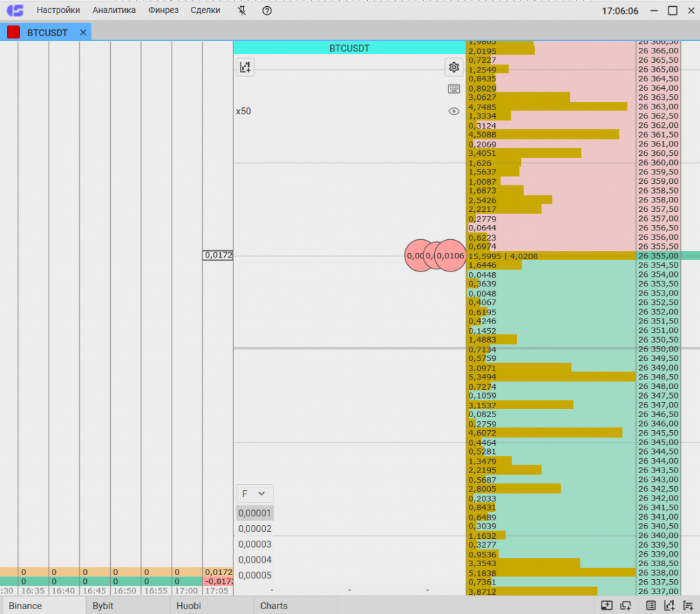Click the unpin window icon in menu bar
The height and width of the screenshot is (614, 700).
click(243, 10)
